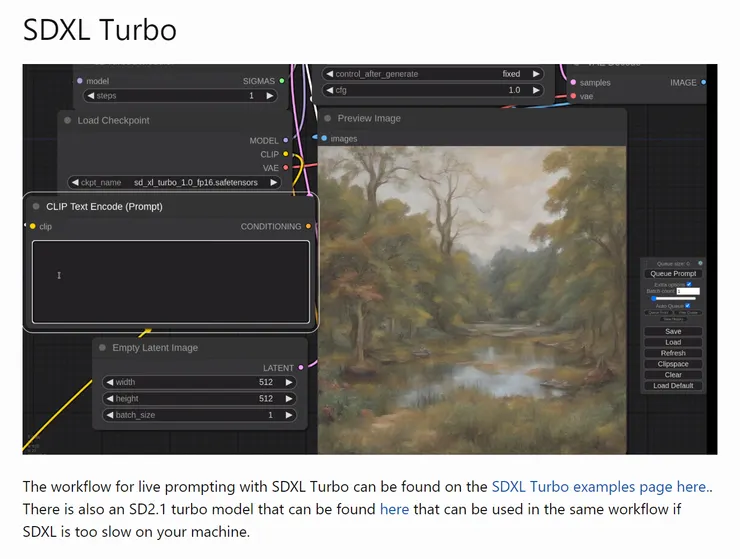Increase width with the right arrow
The width and height of the screenshot is (740, 559).
289,382
